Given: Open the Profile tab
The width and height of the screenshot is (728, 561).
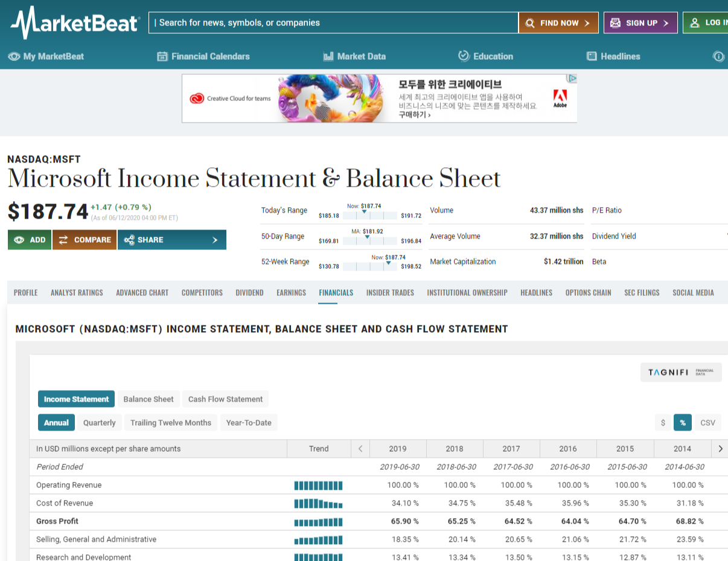Looking at the screenshot, I should tap(26, 292).
